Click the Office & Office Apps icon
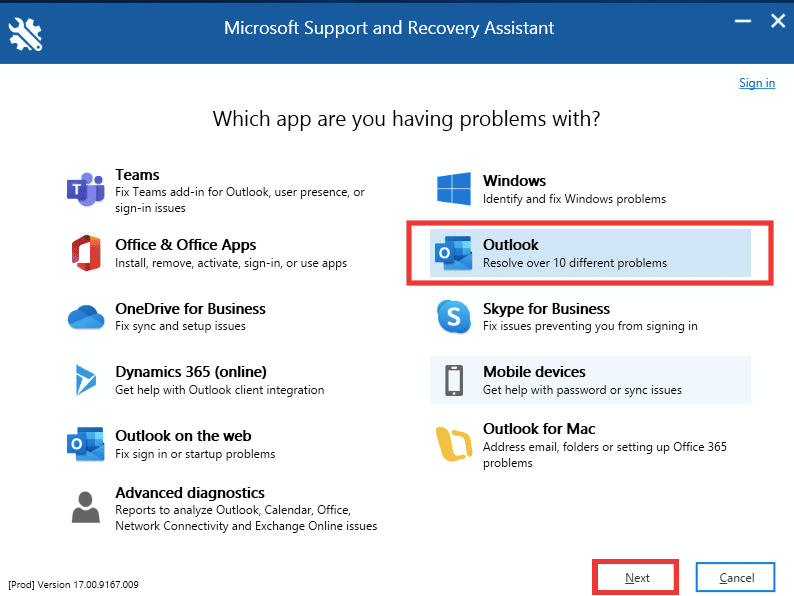The width and height of the screenshot is (794, 596). pos(86,253)
